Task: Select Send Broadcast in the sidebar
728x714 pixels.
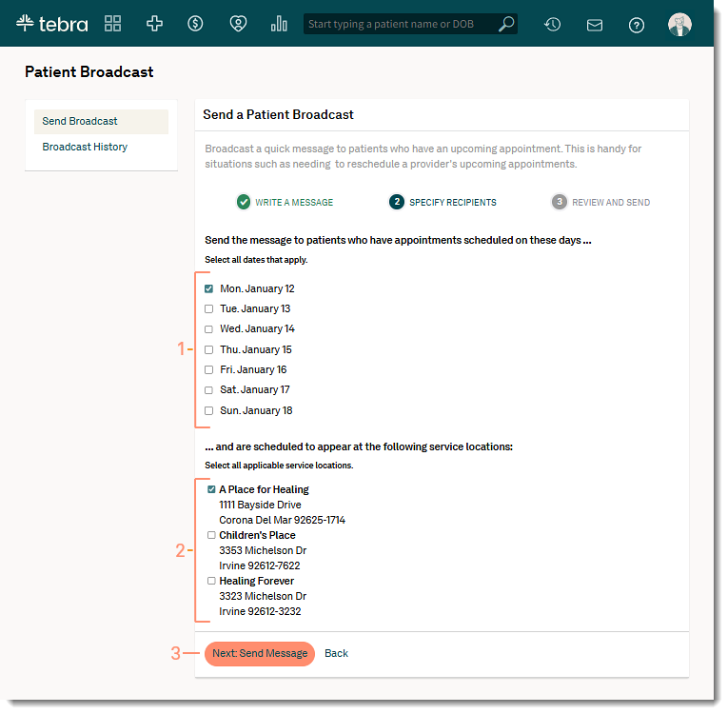Action: [x=101, y=122]
